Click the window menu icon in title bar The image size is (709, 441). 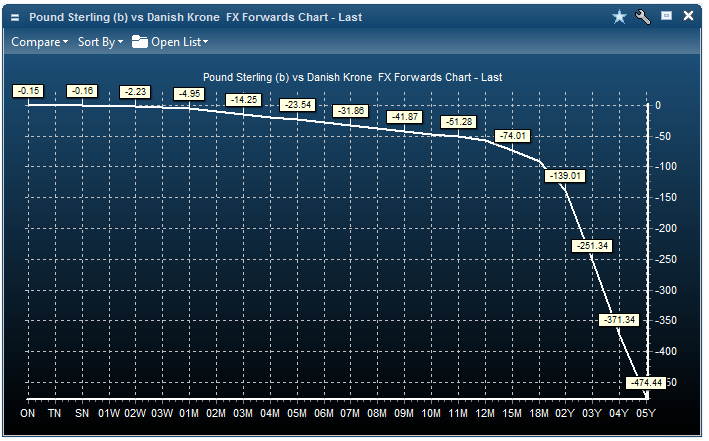(15, 17)
